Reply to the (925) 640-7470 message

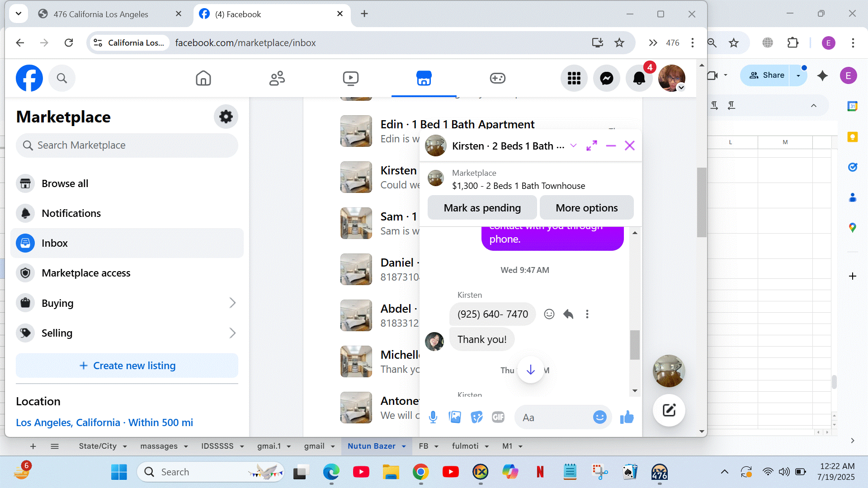click(x=568, y=314)
